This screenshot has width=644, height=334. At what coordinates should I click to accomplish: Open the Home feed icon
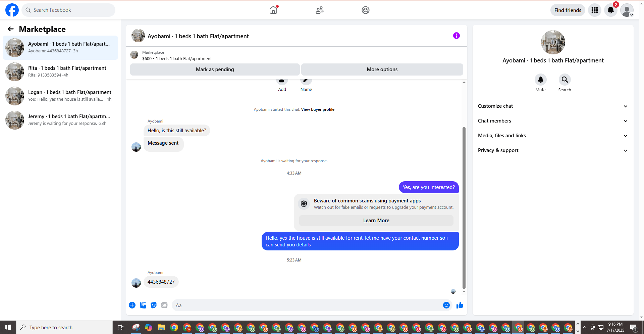[x=274, y=10]
